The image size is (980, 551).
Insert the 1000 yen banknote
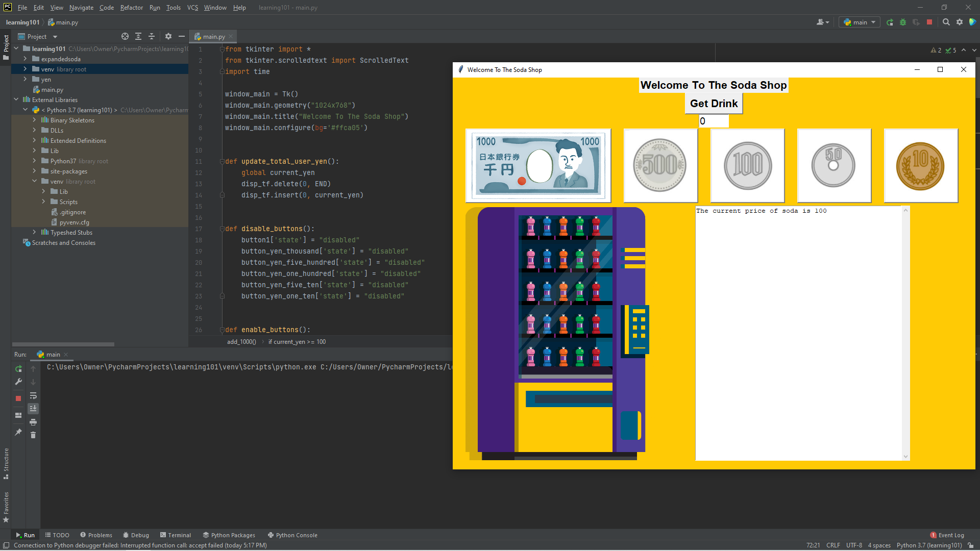point(538,165)
